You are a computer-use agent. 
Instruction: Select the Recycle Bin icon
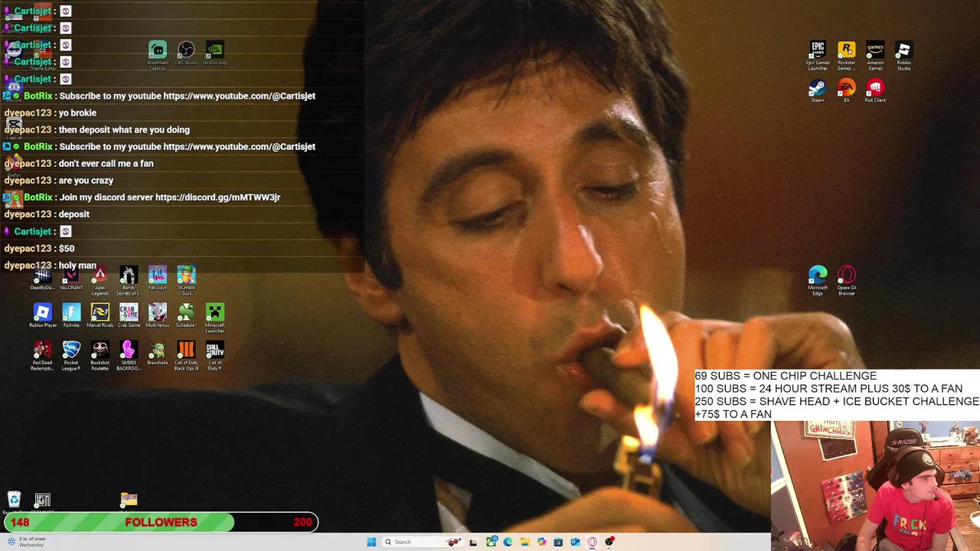[x=14, y=501]
